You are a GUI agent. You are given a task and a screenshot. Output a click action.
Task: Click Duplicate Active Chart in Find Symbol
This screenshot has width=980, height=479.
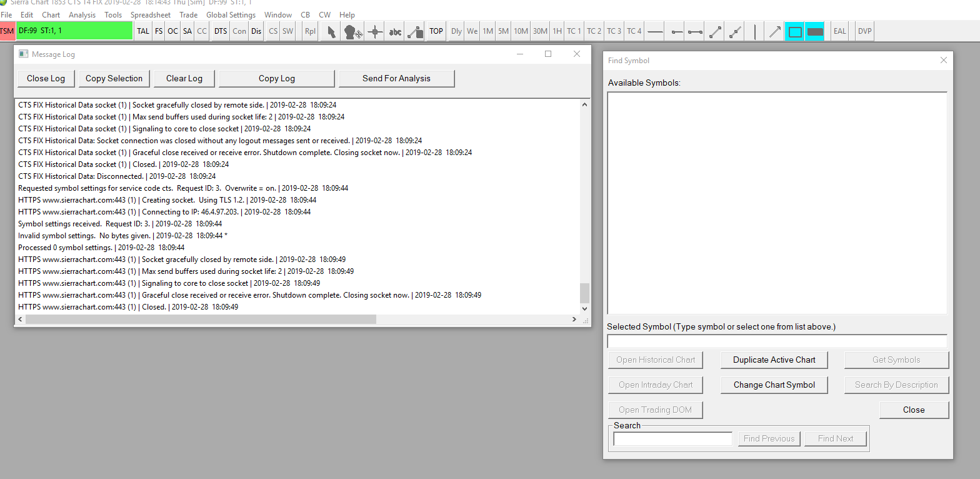click(x=774, y=360)
